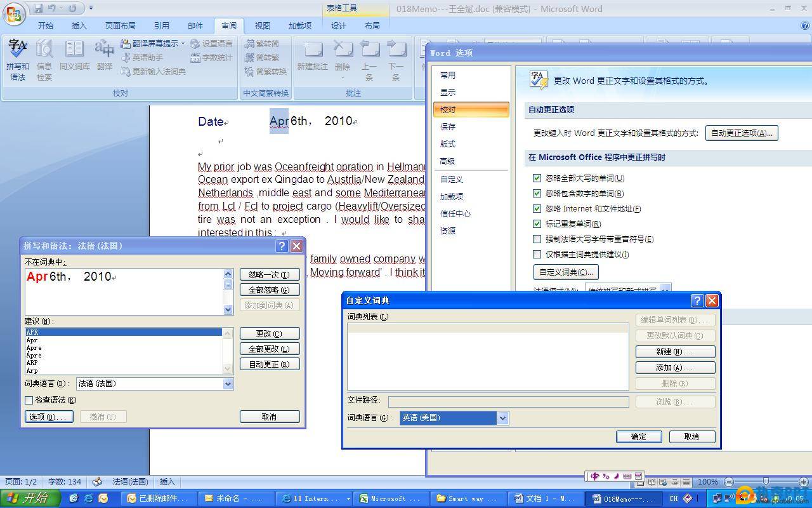Click the help icon on spelling dialog title

tap(282, 246)
